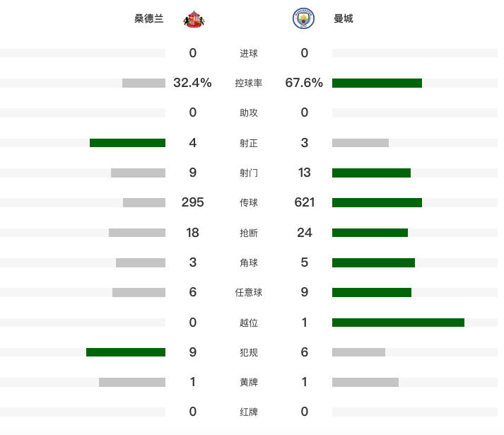This screenshot has height=435, width=504.
Task: Click Manchester City's green possession bar
Action: (377, 83)
